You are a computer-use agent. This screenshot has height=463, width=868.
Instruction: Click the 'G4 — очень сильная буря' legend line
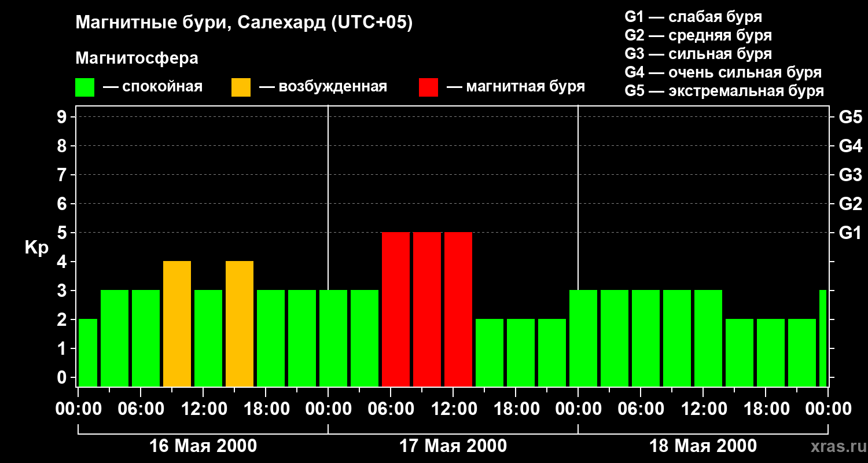(723, 72)
